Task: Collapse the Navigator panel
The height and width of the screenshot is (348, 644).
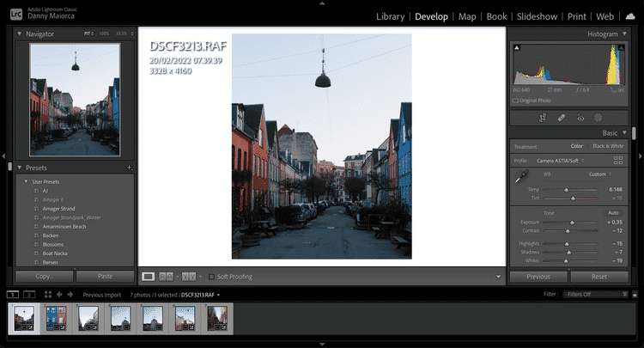Action: pos(20,34)
